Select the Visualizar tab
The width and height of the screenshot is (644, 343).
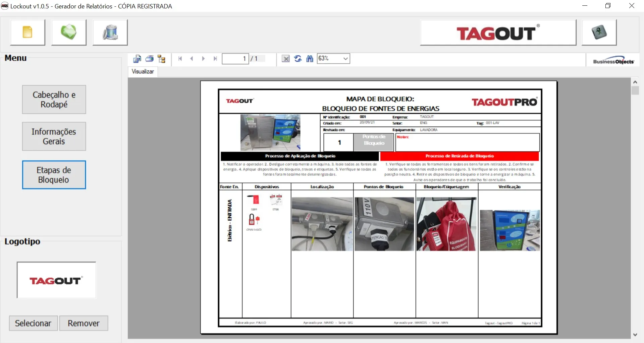[x=143, y=71]
